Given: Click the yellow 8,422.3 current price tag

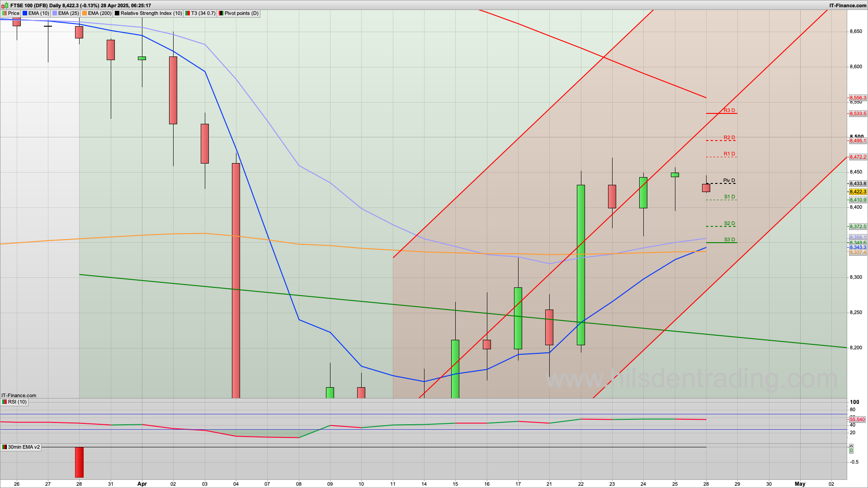Looking at the screenshot, I should click(x=858, y=192).
